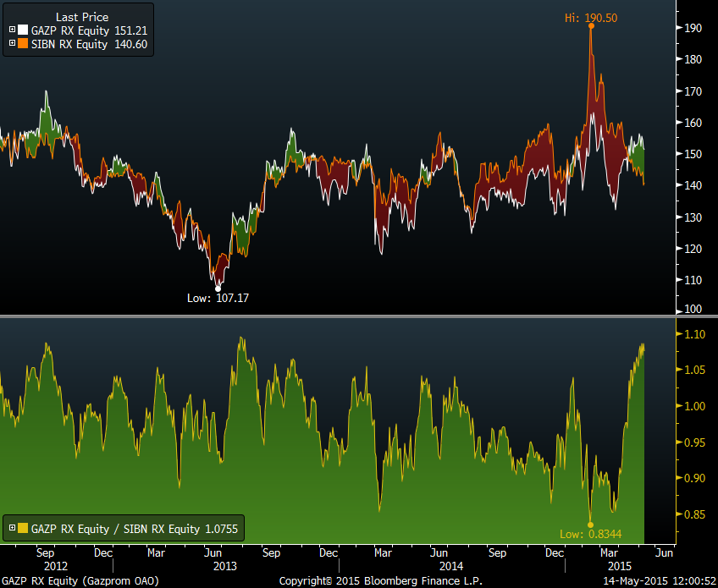Click the 14-May-2015 12:00:52 timestamp
Viewport: 718px width, 588px height.
[660, 581]
